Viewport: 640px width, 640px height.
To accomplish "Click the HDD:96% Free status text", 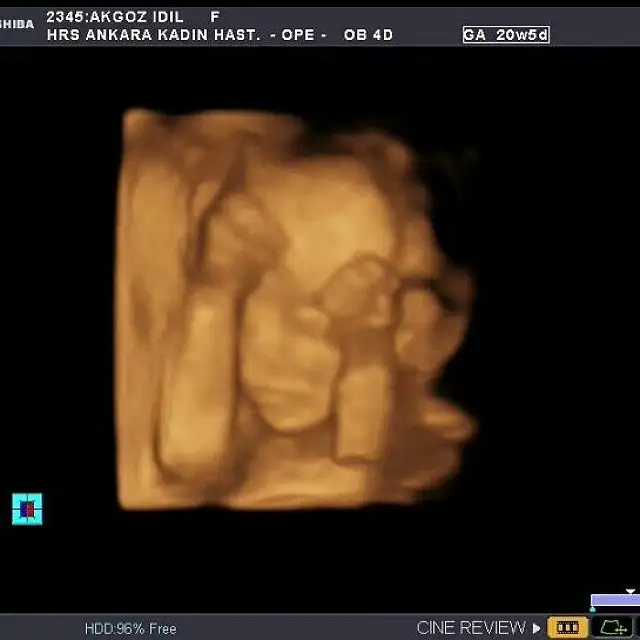I will pos(131,629).
